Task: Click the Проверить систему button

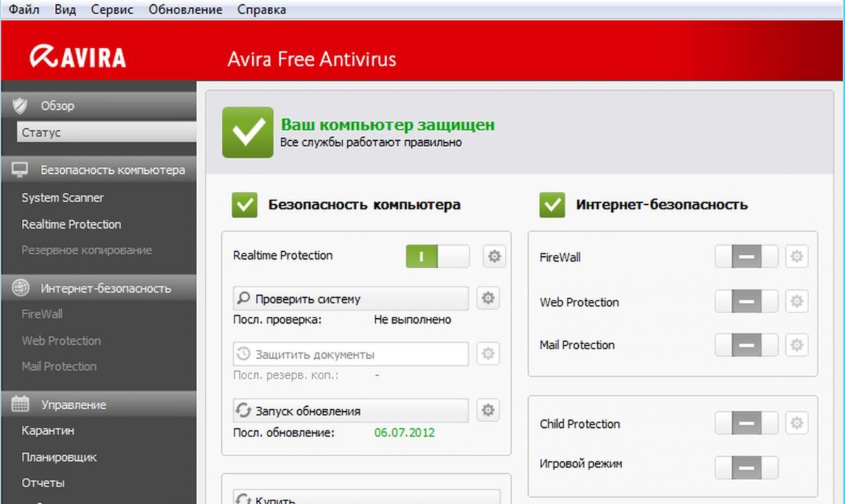Action: click(350, 298)
